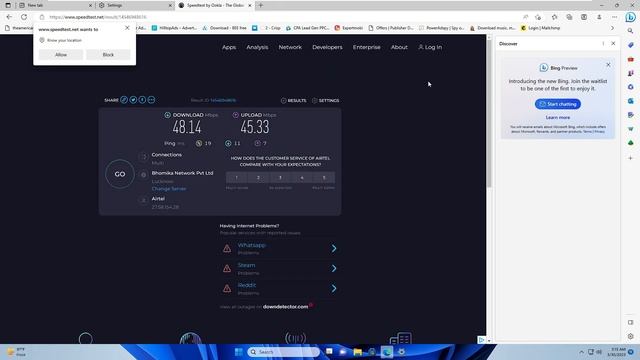This screenshot has height=360, width=640.
Task: Allow speedtest.net to know your location
Action: 61,55
